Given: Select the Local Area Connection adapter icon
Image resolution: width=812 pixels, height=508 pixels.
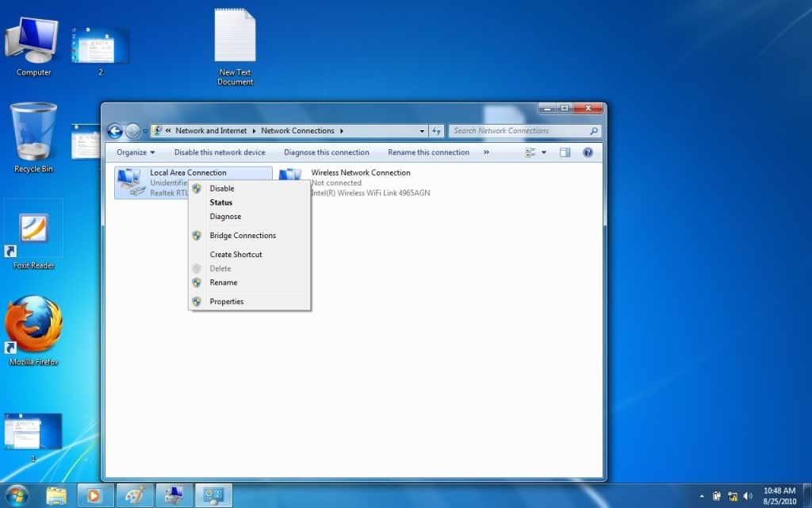Looking at the screenshot, I should click(x=131, y=183).
